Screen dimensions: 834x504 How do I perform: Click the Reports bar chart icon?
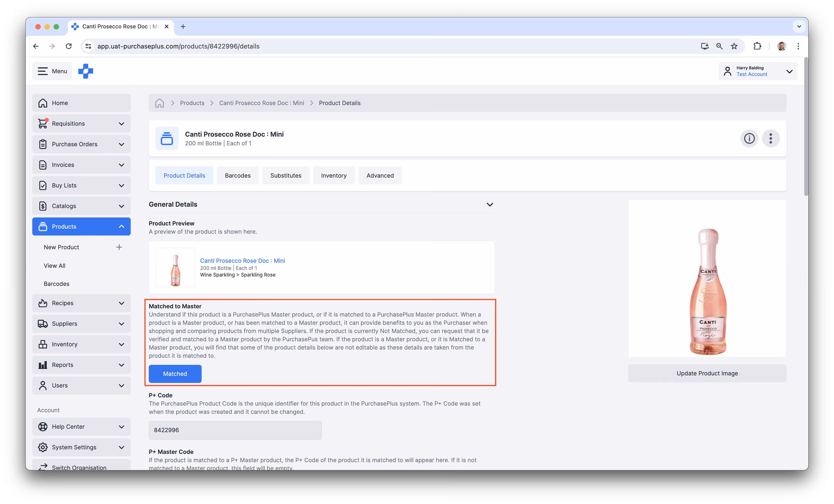point(43,365)
